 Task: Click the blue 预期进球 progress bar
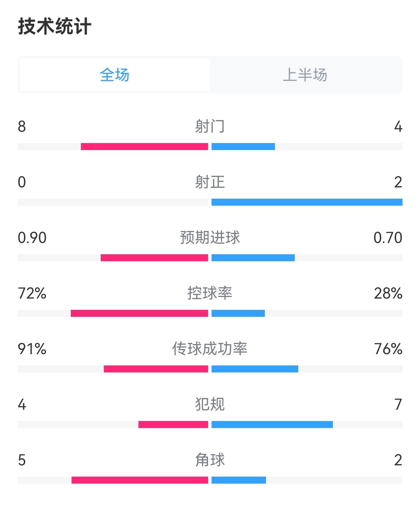[253, 258]
